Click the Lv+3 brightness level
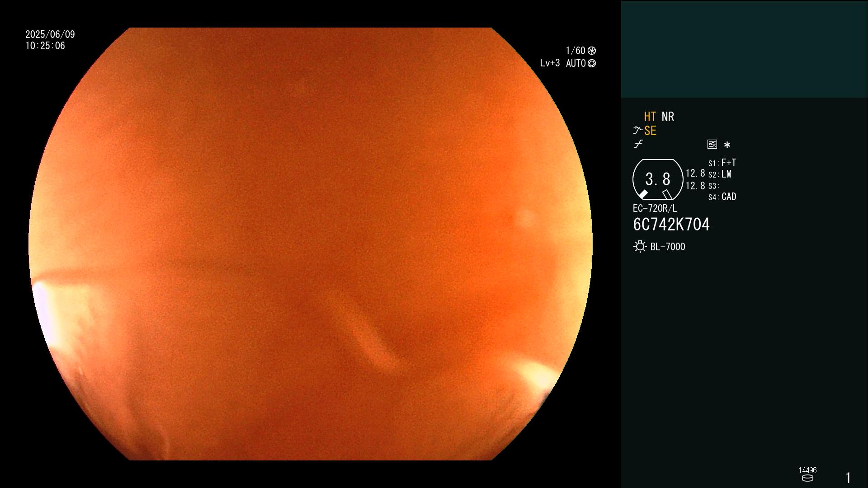The width and height of the screenshot is (868, 488). [550, 63]
